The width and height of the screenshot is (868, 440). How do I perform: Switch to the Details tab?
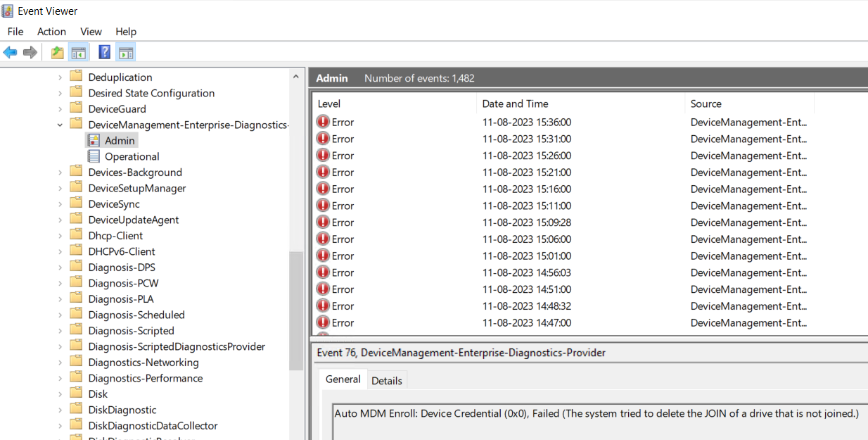coord(386,381)
